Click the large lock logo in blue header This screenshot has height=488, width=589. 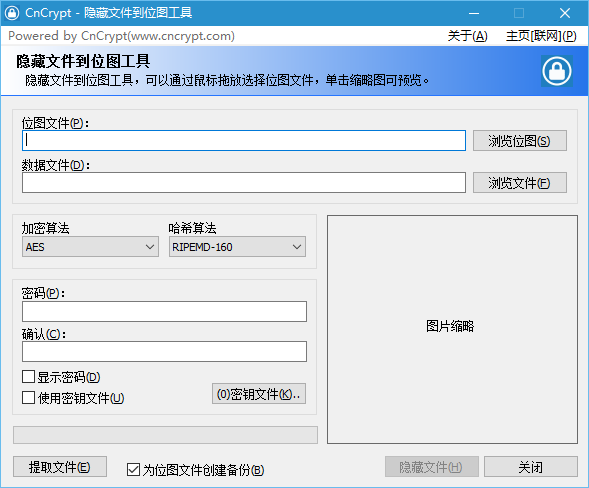pos(557,71)
